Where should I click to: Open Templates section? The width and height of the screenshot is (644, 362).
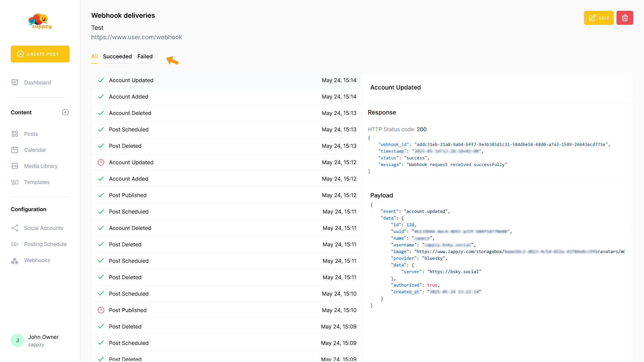point(37,182)
